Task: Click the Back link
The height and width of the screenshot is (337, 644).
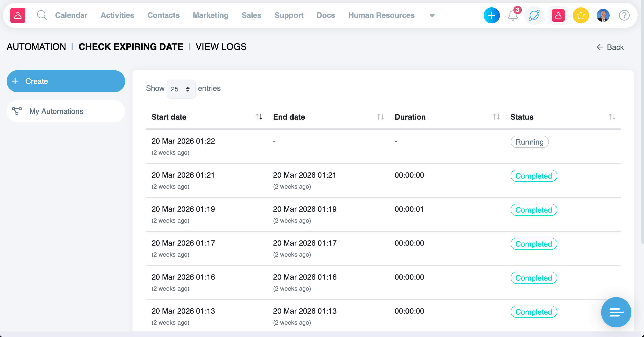Action: [x=610, y=47]
